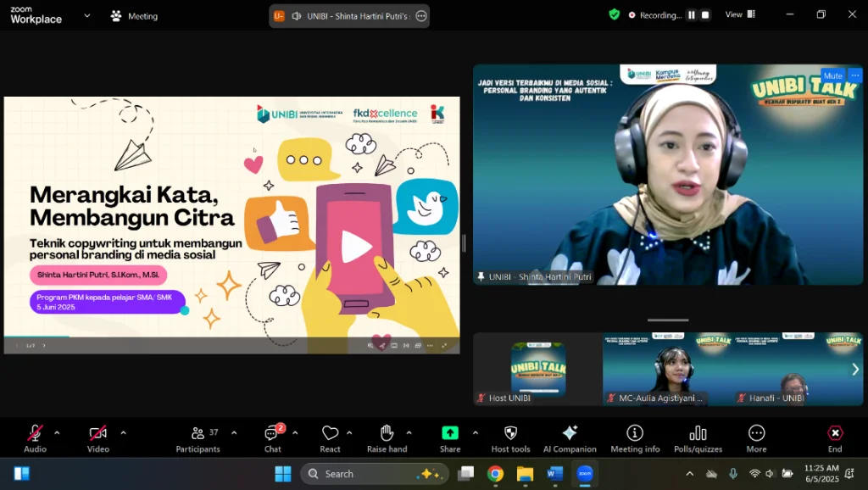The width and height of the screenshot is (868, 490).
Task: Click 'UNIBI - Shinta Hartini Putri' name label
Action: [540, 277]
